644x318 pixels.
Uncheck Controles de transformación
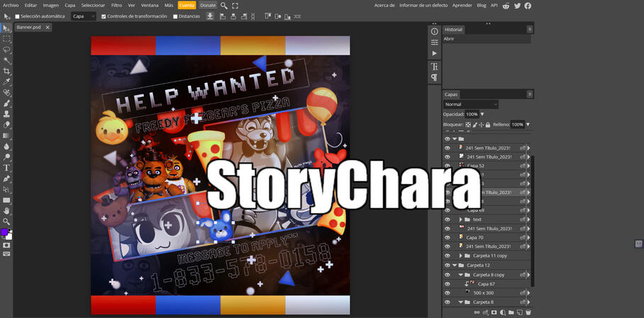pos(104,16)
